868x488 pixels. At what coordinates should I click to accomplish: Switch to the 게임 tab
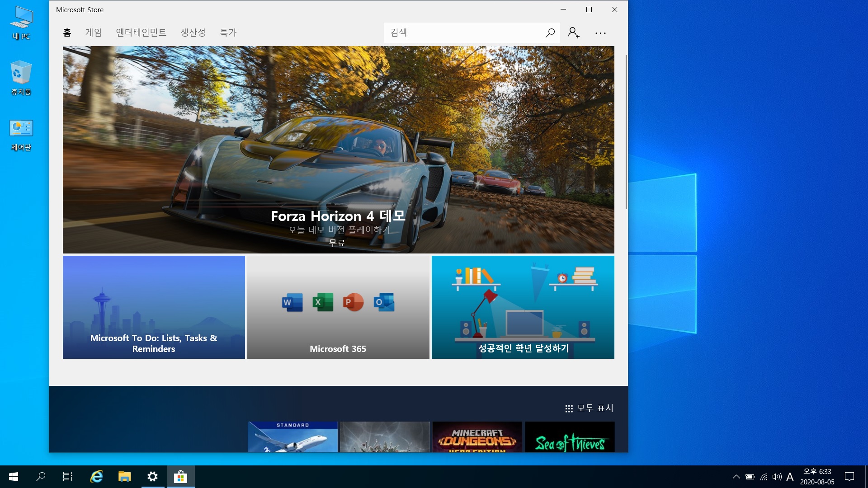(x=94, y=33)
